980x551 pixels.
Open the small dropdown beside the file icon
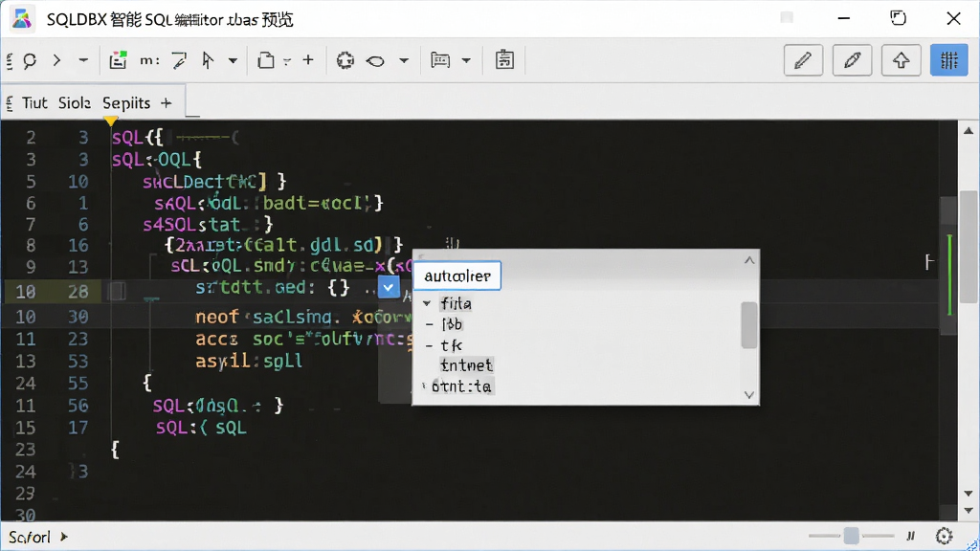287,61
